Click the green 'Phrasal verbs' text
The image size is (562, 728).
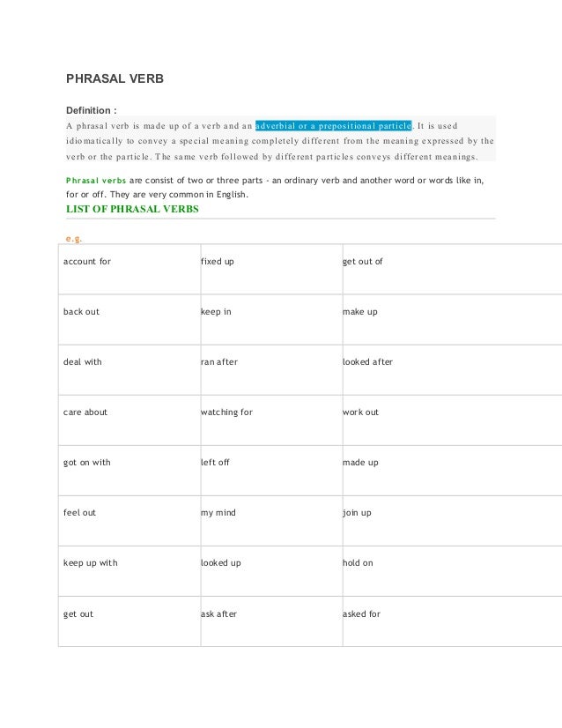point(96,180)
